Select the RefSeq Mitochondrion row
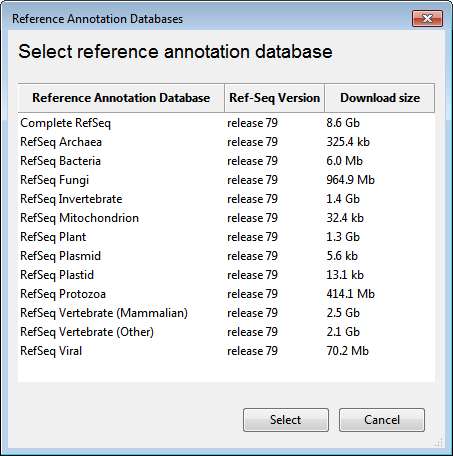 pyautogui.click(x=226, y=218)
